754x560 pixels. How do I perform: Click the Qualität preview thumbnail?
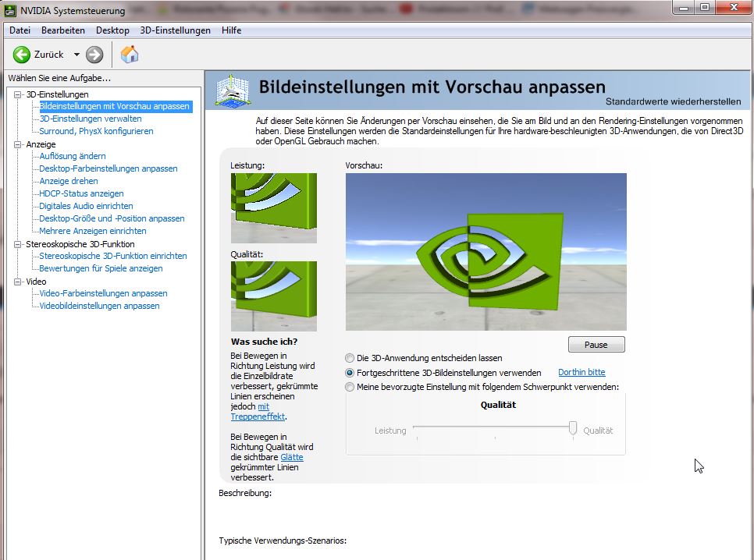[274, 296]
